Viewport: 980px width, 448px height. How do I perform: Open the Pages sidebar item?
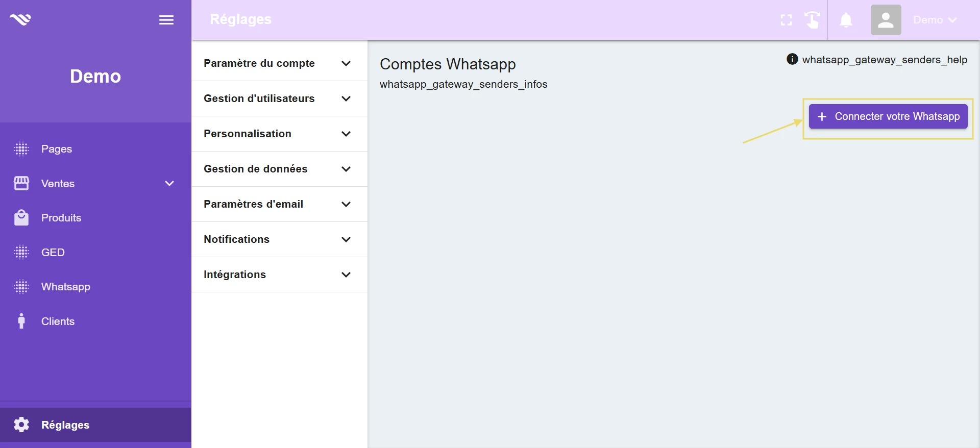click(56, 149)
